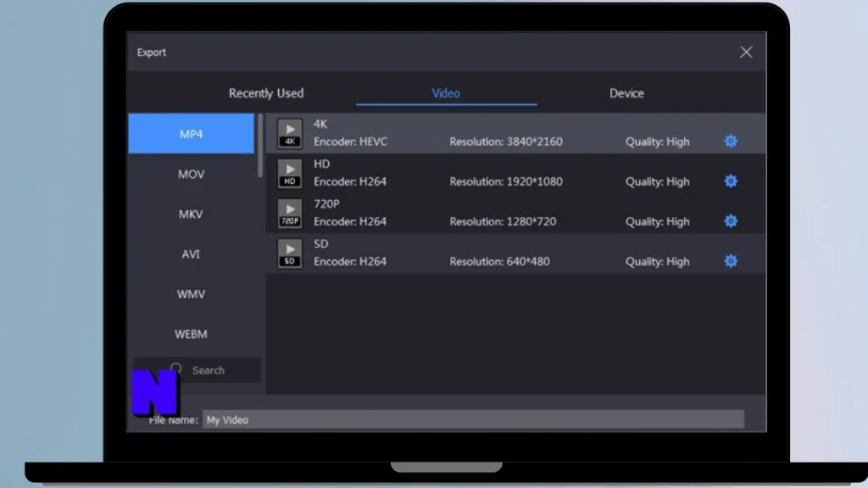
Task: Switch to the Video tab
Action: [x=446, y=93]
